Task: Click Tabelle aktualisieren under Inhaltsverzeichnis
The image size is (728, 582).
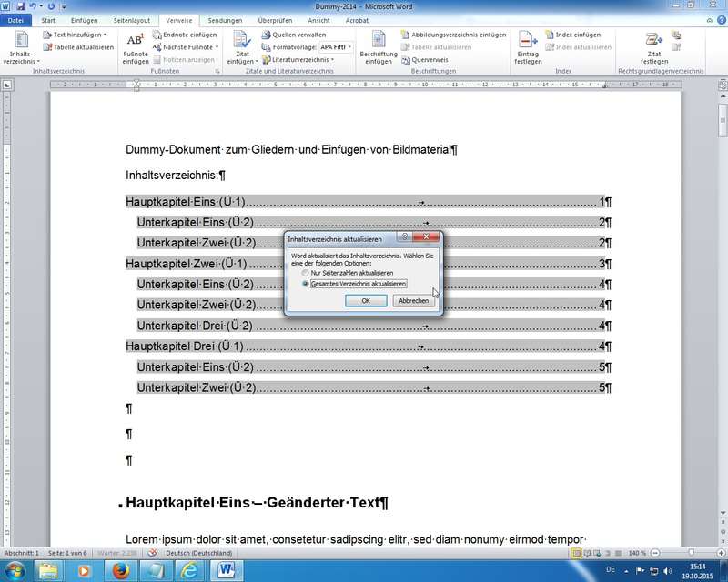Action: click(x=78, y=47)
